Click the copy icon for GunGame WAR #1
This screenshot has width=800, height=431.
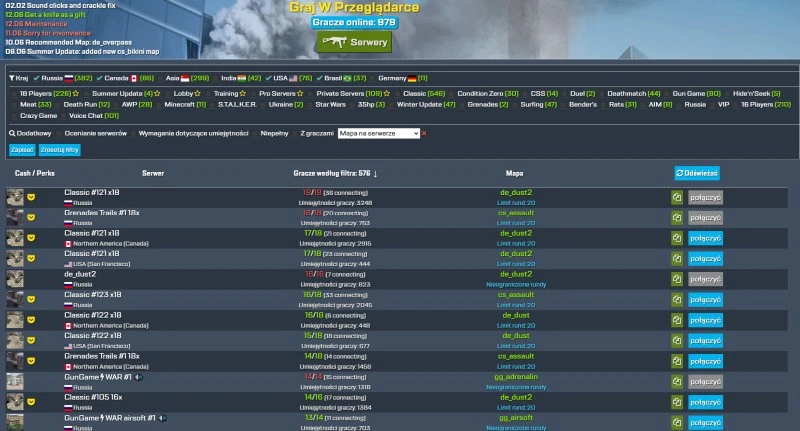click(x=677, y=382)
